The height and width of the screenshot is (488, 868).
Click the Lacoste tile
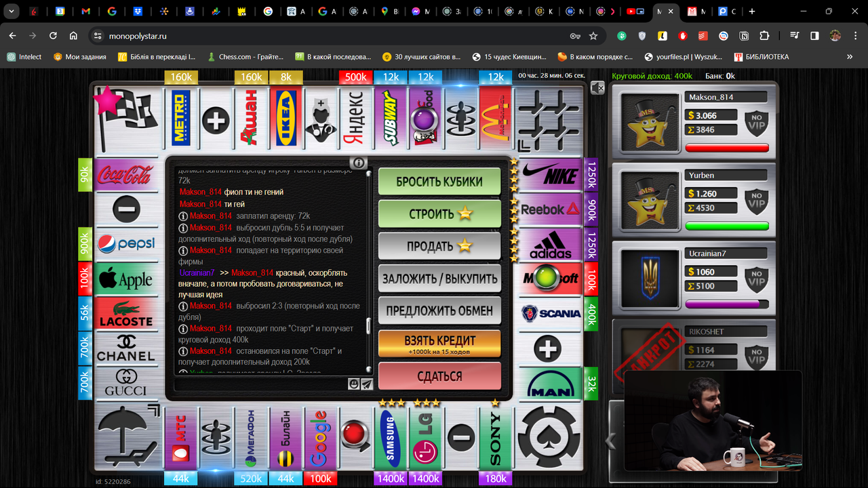click(x=125, y=314)
